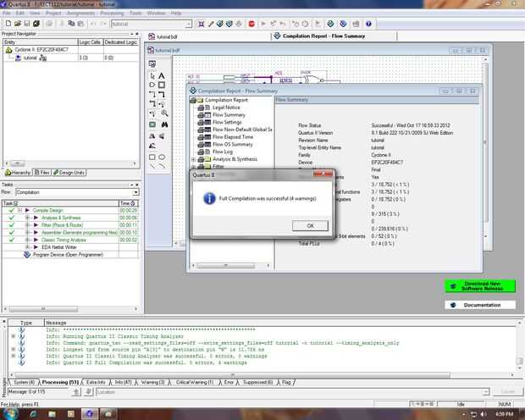The image size is (525, 420).
Task: Open the Flow Compilation dropdown in Tasks
Action: coord(135,192)
